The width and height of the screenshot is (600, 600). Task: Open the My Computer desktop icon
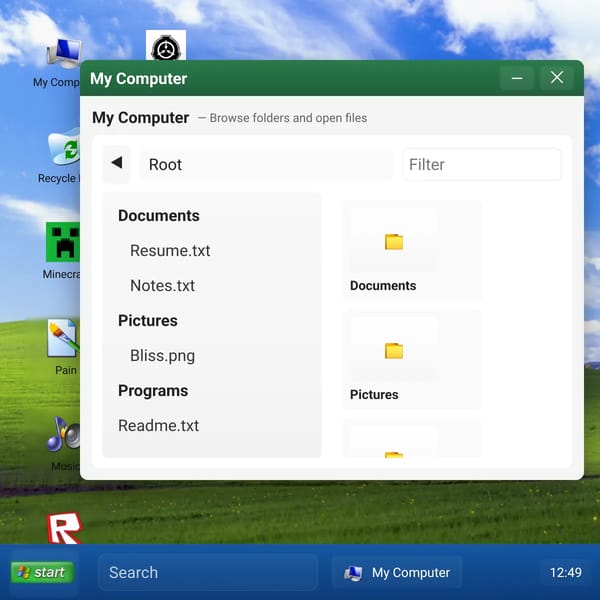63,54
